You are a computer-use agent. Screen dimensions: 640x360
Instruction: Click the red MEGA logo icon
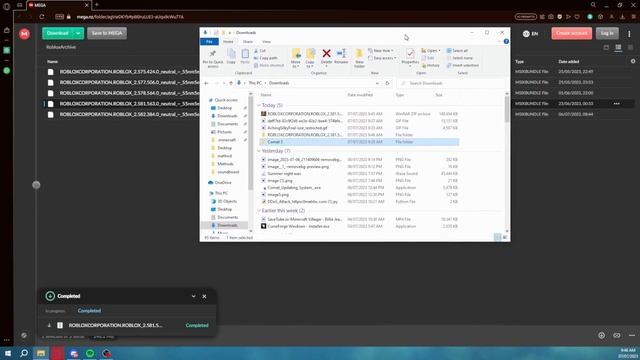[24, 34]
